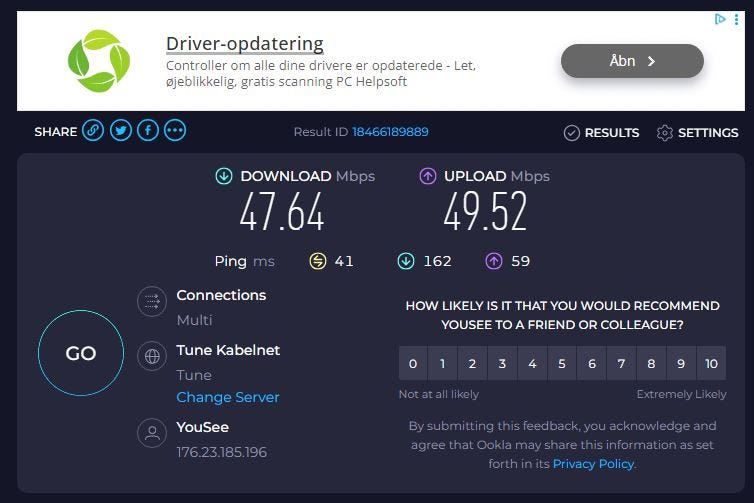
Task: Click the upload arrow icon
Action: pos(427,176)
